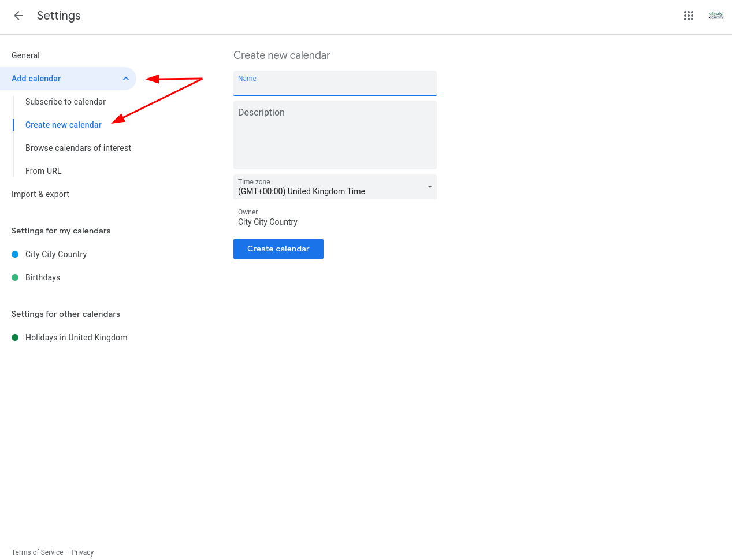Image resolution: width=732 pixels, height=560 pixels.
Task: Open Import & export settings
Action: [x=40, y=194]
